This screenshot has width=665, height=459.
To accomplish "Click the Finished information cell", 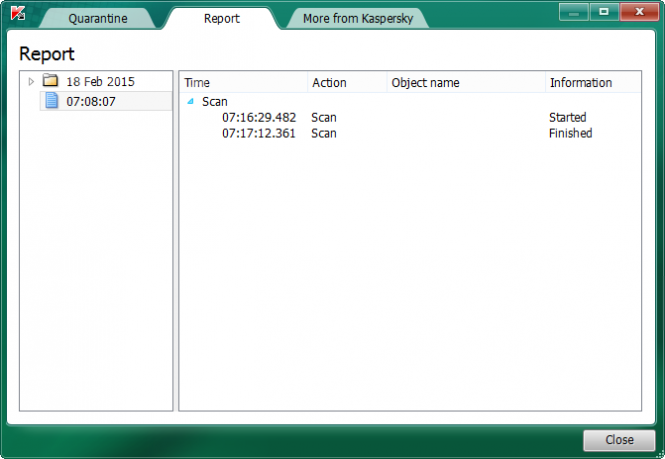I will click(x=570, y=133).
